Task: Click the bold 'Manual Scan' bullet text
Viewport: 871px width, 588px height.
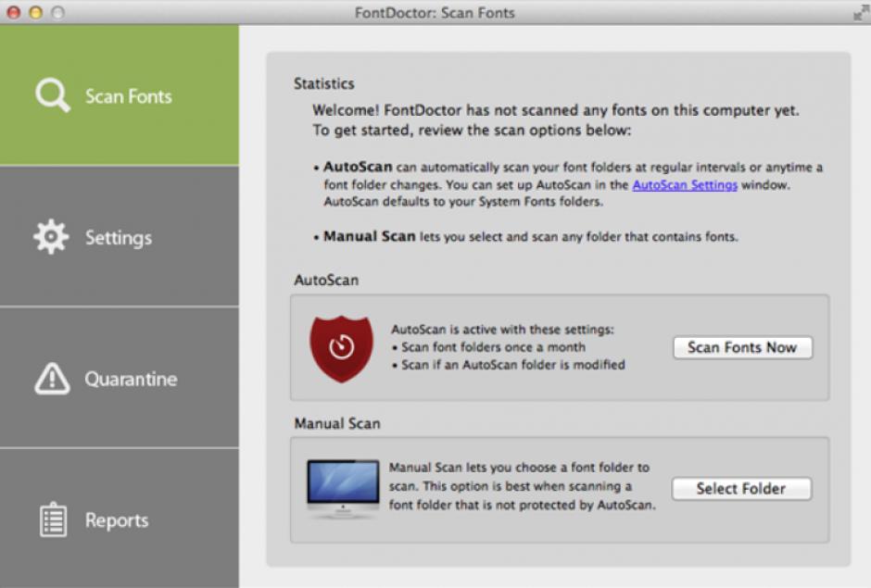Action: [370, 236]
